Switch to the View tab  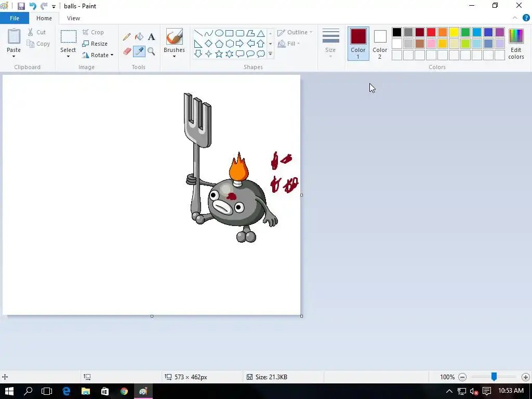(x=73, y=18)
